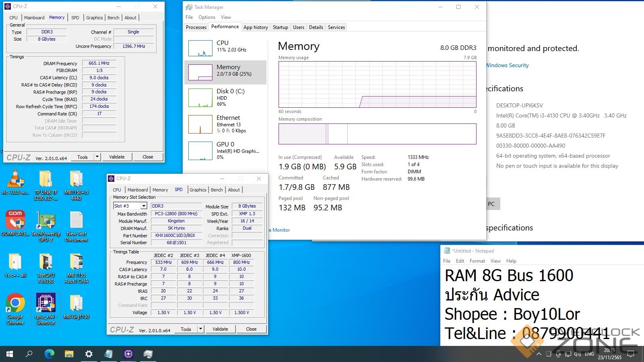Launch Google Chrome from the desktop

[x=15, y=304]
